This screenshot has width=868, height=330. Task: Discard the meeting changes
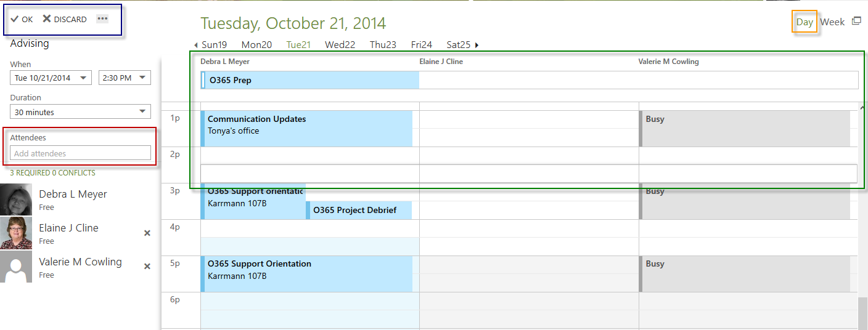point(64,19)
